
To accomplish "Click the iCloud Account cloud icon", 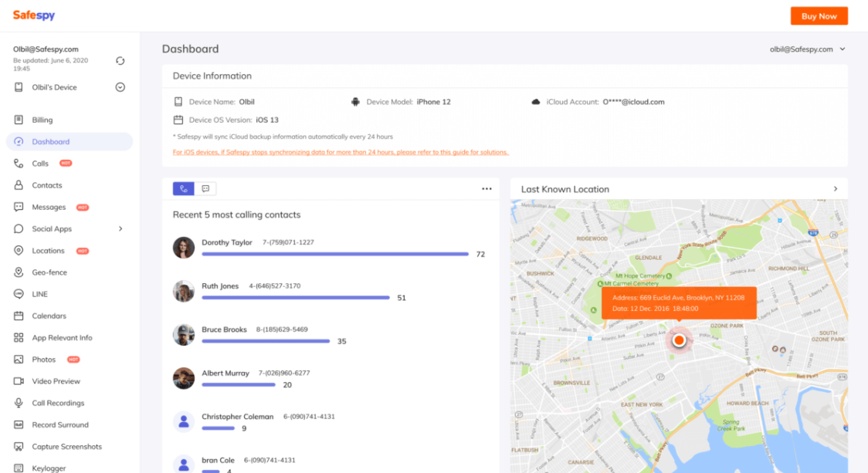I will pos(536,102).
